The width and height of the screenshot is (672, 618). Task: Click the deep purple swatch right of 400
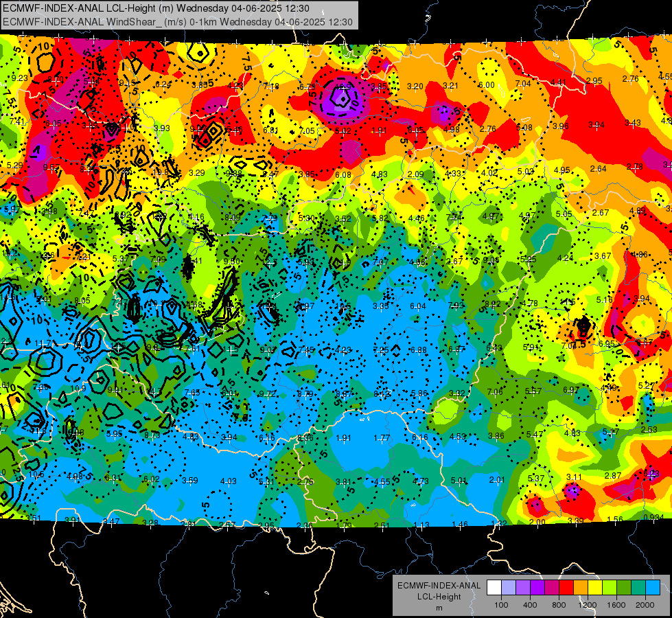coord(537,588)
